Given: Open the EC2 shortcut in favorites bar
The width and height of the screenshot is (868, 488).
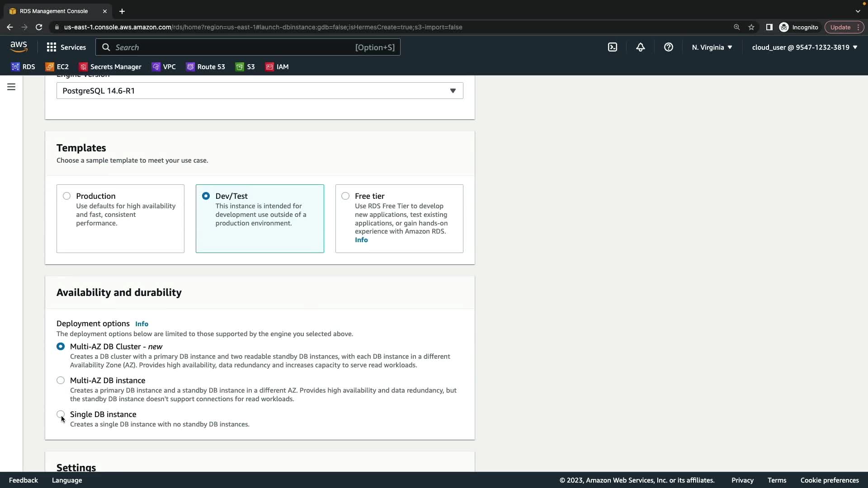Looking at the screenshot, I should point(57,67).
